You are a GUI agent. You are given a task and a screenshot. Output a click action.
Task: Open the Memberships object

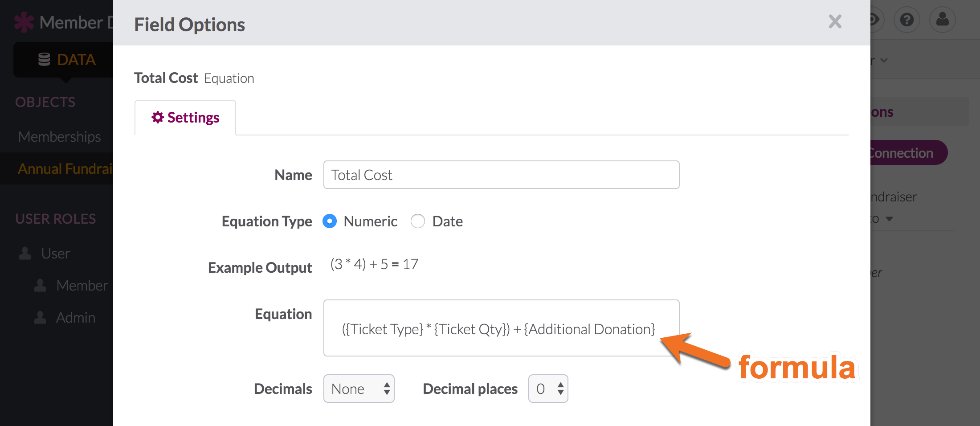pyautogui.click(x=60, y=136)
